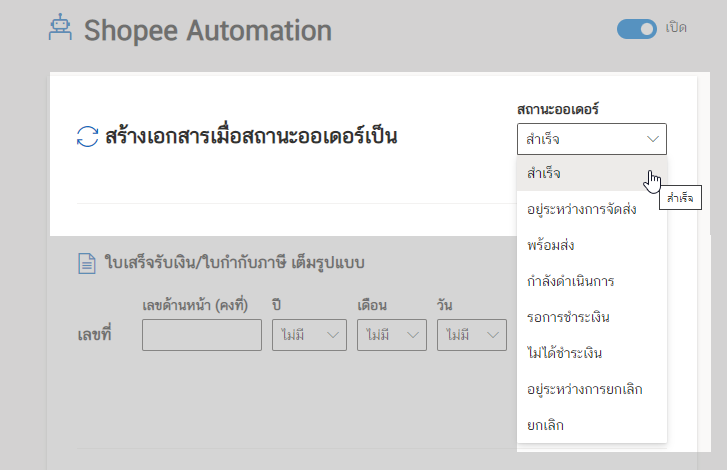The image size is (727, 470).
Task: Choose อยู่ระหว่างการจัดส่ง from the status list
Action: coord(592,209)
